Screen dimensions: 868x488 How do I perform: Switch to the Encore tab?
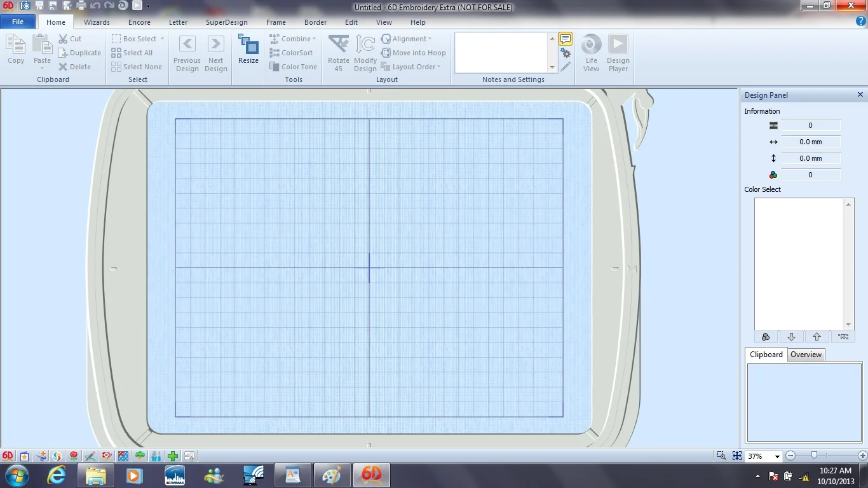coord(139,22)
